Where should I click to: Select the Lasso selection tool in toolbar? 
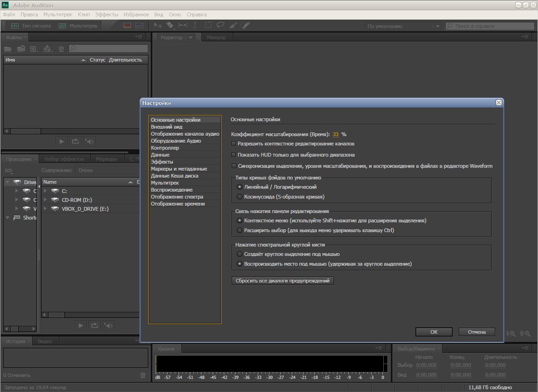[220, 26]
